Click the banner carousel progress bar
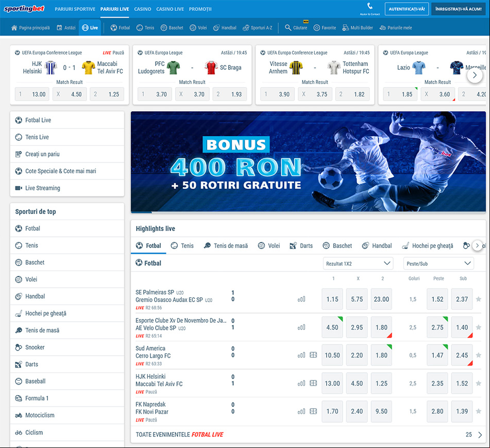The image size is (490, 448). [308, 212]
